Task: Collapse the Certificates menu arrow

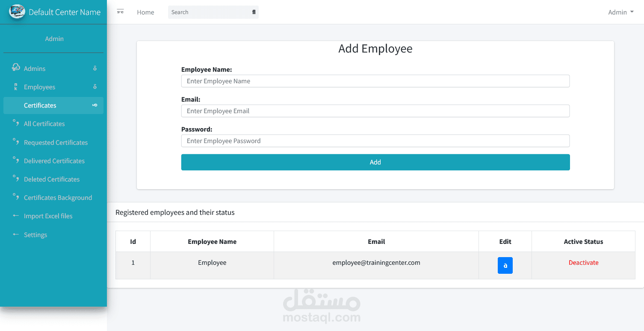Action: tap(95, 105)
